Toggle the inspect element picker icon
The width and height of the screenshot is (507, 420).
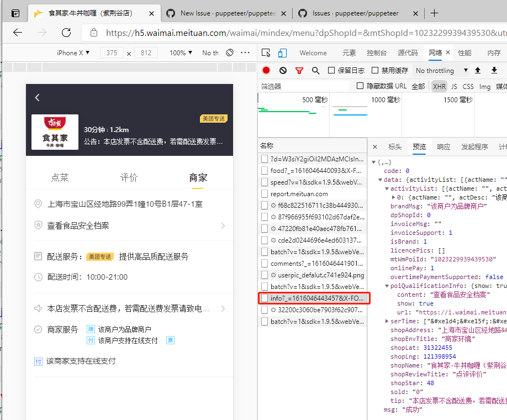click(x=266, y=53)
